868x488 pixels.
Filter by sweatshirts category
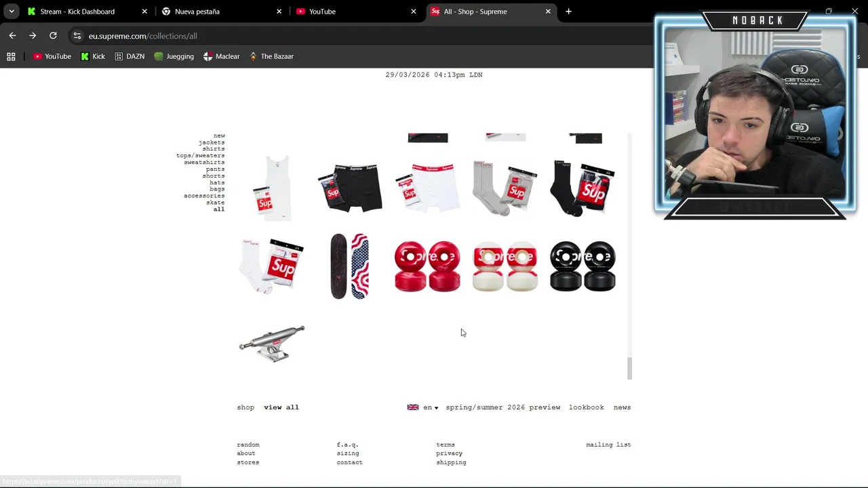(x=204, y=163)
